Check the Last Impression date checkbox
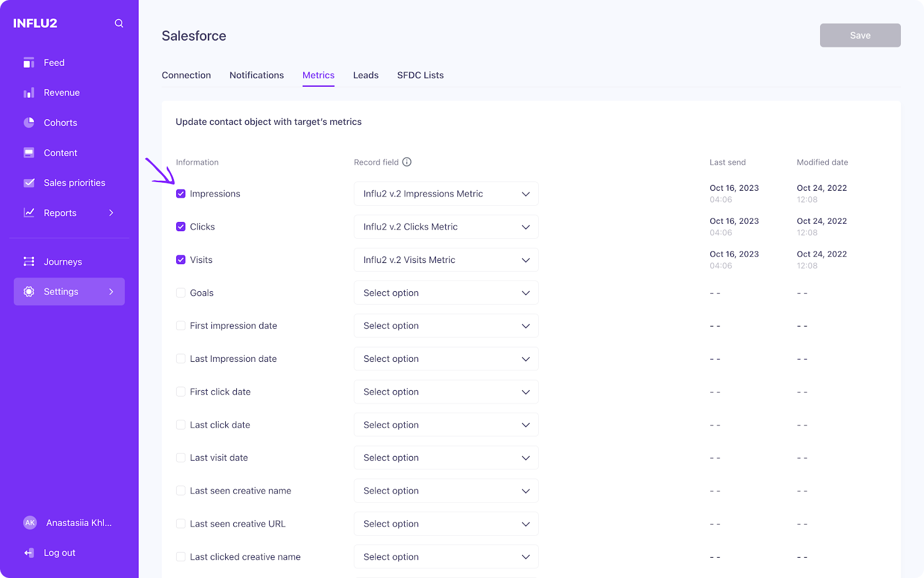The width and height of the screenshot is (924, 578). pyautogui.click(x=181, y=358)
